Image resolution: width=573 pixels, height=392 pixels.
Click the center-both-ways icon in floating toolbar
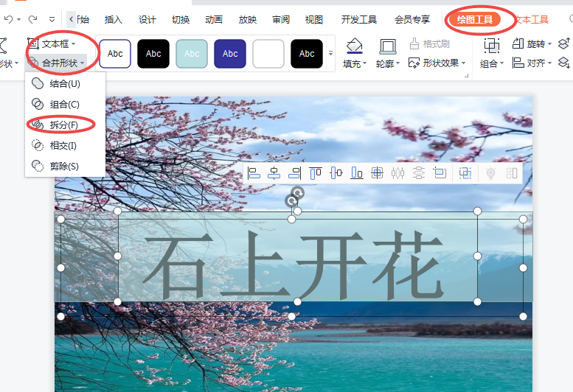point(377,172)
